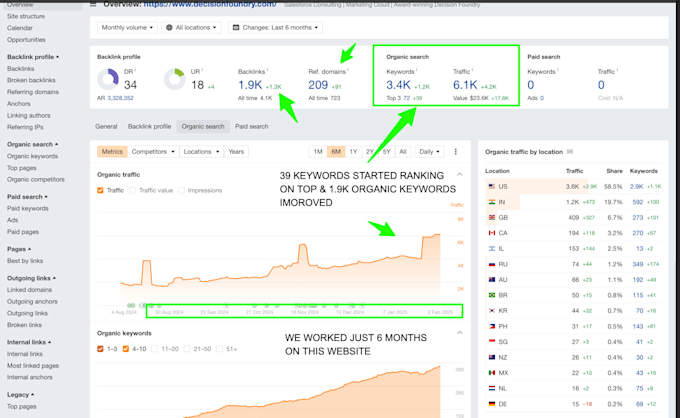Select the Years tab
The width and height of the screenshot is (680, 418).
point(236,152)
